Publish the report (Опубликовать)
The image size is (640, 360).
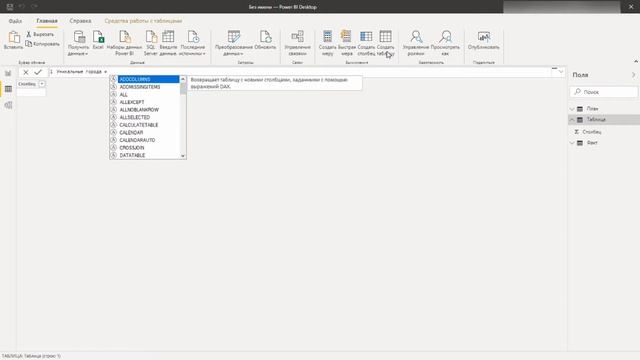point(484,40)
